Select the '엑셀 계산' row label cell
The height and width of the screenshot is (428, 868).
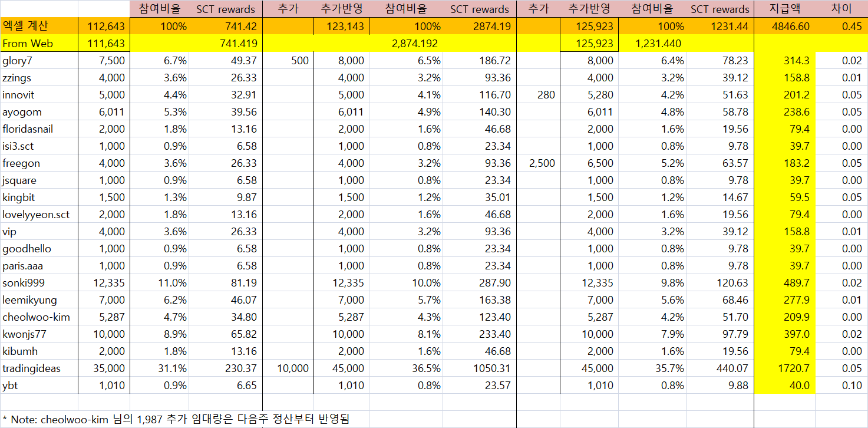coord(39,26)
